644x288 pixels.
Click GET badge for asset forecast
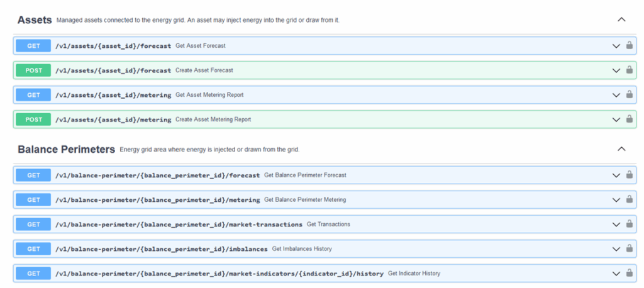(x=33, y=46)
